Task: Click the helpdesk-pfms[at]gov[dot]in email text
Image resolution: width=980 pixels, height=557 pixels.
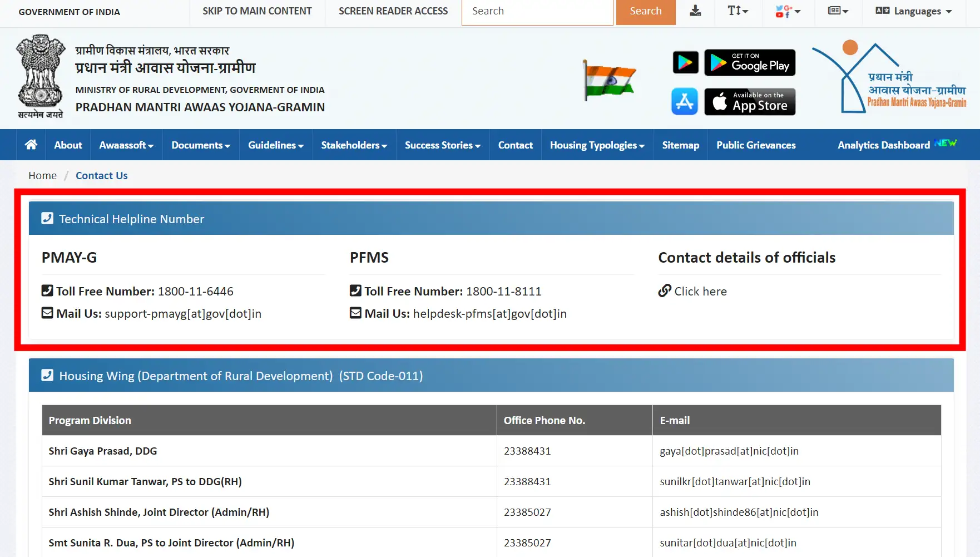Action: click(490, 313)
